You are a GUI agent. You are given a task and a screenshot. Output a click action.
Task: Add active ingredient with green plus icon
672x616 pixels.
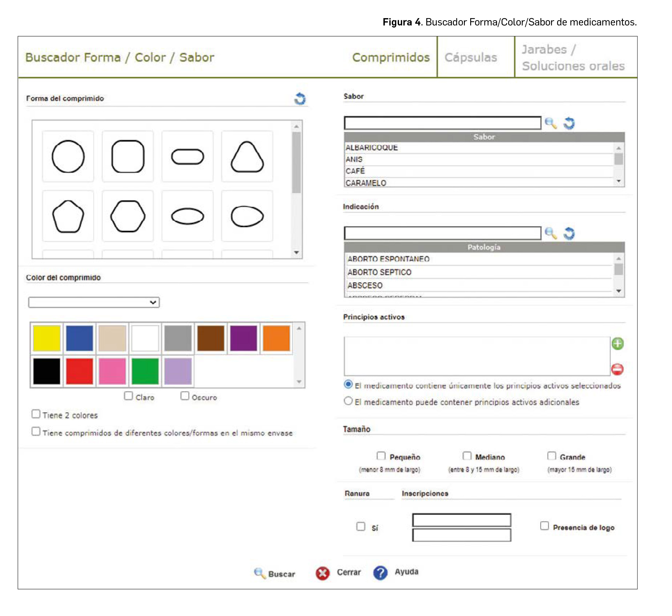[617, 344]
